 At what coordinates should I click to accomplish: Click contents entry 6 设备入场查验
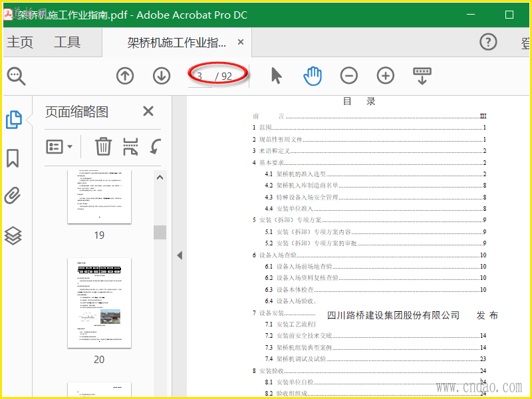coord(370,255)
